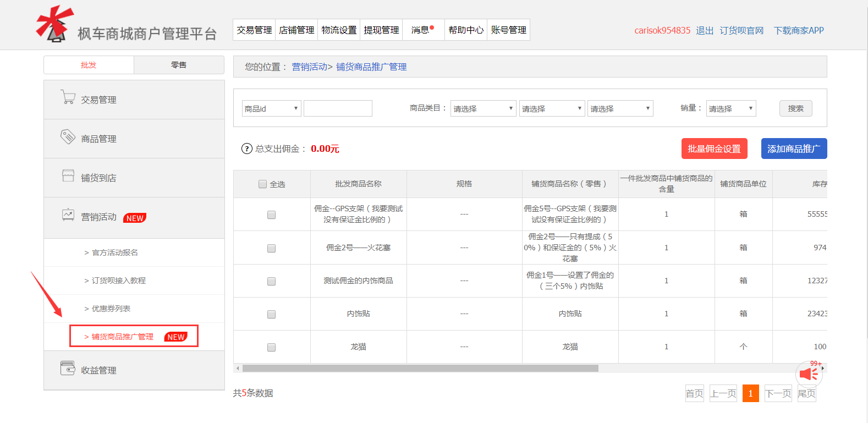Click the 铺货商品名称（零售） column header
868x423 pixels.
570,184
